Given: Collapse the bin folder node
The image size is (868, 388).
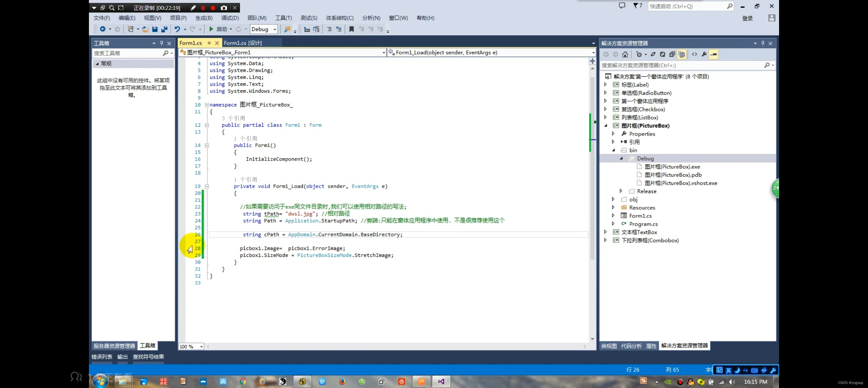Looking at the screenshot, I should pyautogui.click(x=613, y=150).
